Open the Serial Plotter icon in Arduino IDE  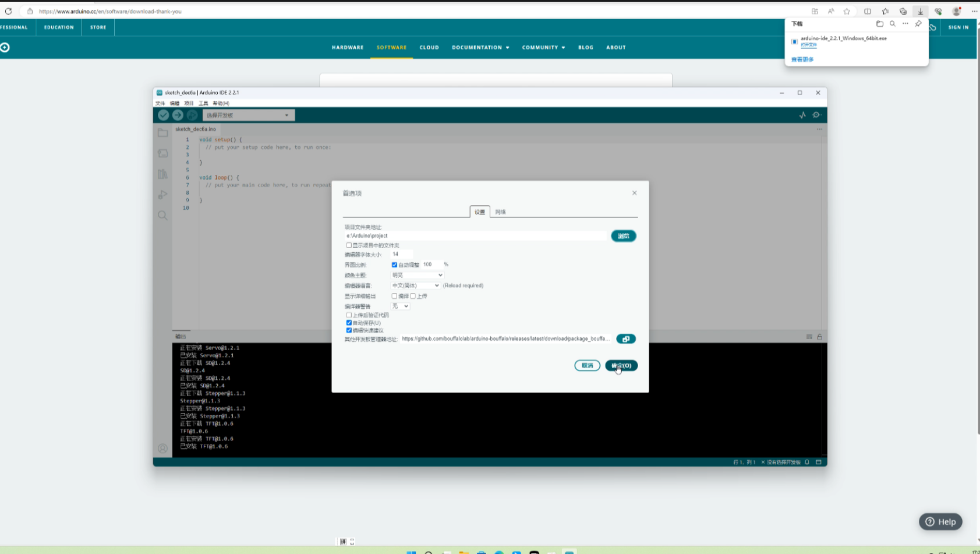[802, 115]
